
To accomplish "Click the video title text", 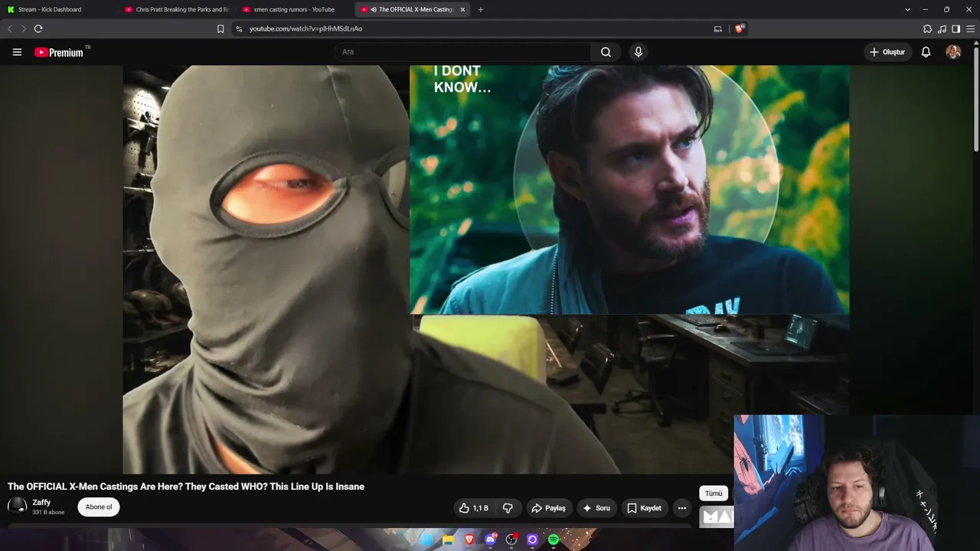I will point(186,487).
